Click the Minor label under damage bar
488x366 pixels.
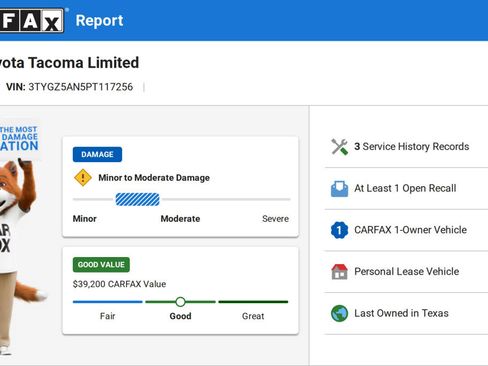85,219
